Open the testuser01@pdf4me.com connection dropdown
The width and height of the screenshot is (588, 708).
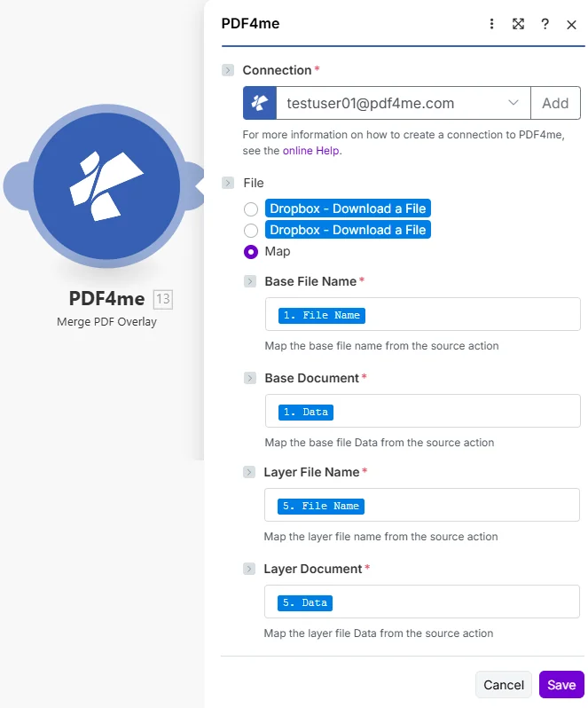coord(403,103)
